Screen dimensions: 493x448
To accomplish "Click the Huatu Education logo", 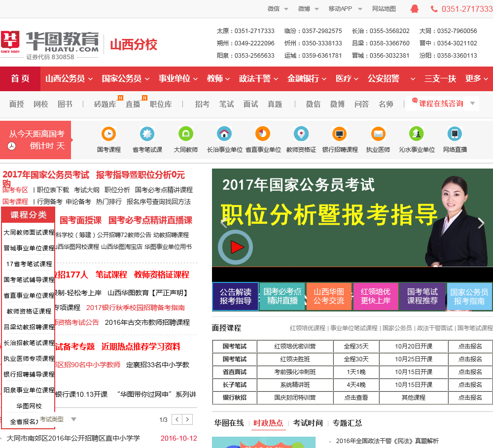I will (x=50, y=45).
